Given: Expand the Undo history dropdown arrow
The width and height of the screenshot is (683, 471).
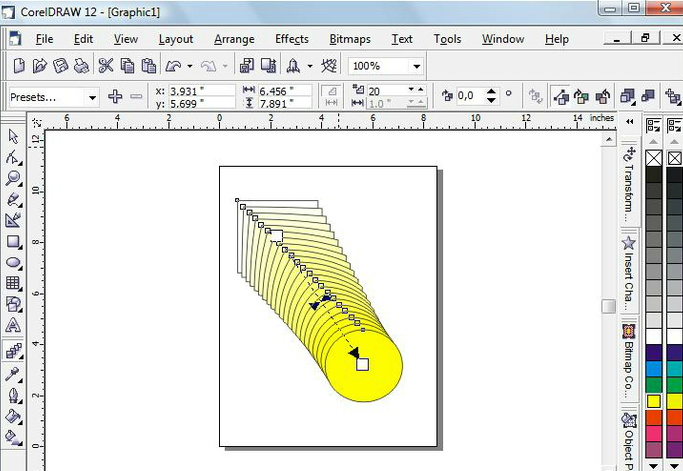Looking at the screenshot, I should pos(190,66).
